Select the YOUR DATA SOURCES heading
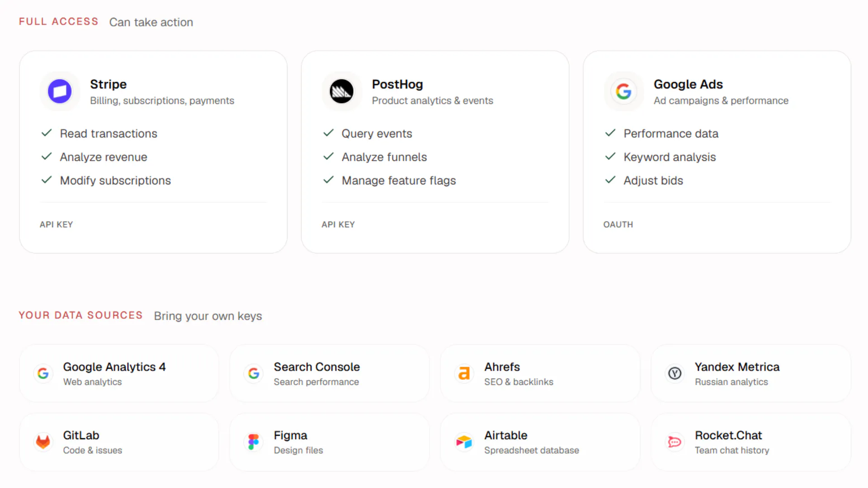Viewport: 868px width, 488px height. [x=80, y=315]
